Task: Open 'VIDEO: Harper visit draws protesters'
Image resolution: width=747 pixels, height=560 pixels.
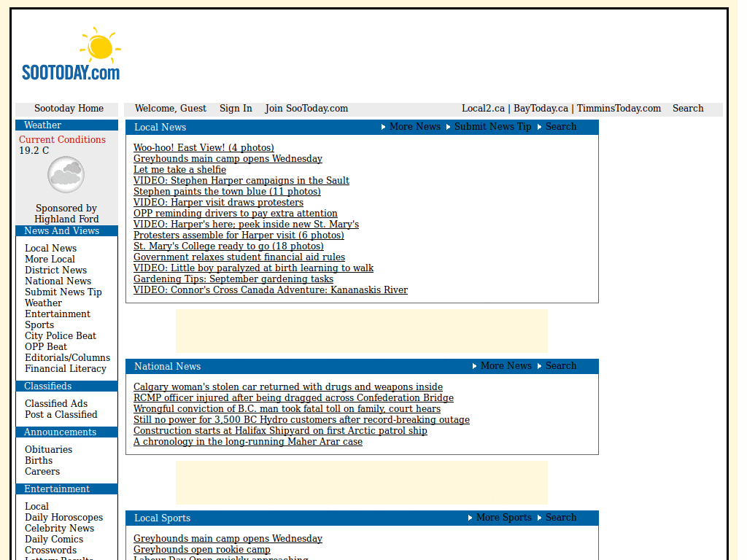Action: 218,203
